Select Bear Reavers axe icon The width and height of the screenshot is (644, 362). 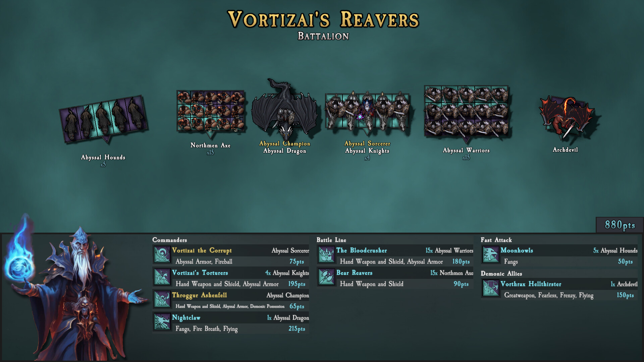[x=326, y=277]
